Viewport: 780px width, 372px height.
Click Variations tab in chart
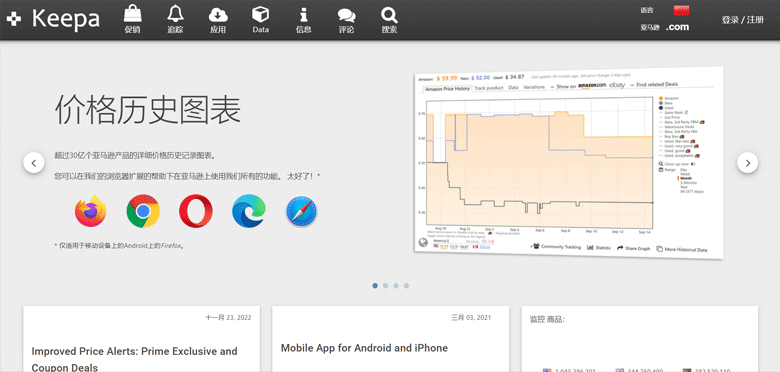click(x=534, y=87)
